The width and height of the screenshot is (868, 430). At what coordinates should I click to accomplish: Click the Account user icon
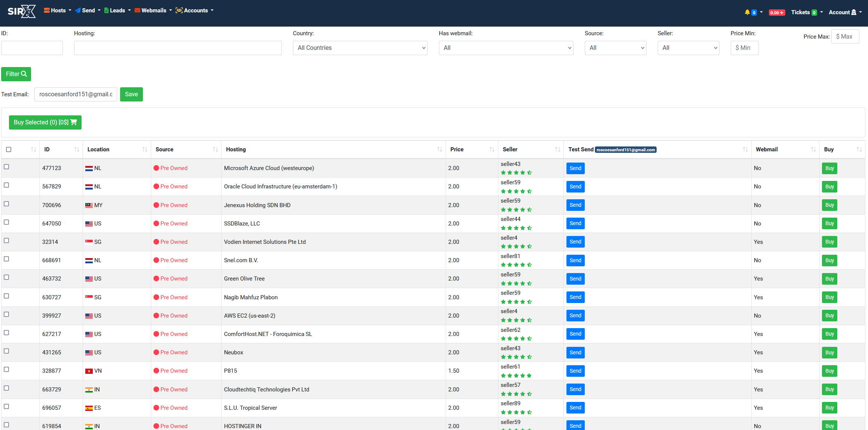point(854,12)
